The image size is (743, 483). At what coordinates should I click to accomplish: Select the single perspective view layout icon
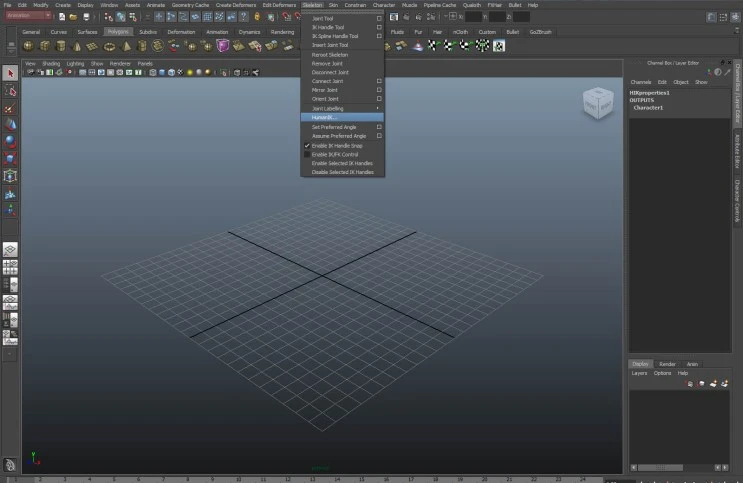[10, 250]
